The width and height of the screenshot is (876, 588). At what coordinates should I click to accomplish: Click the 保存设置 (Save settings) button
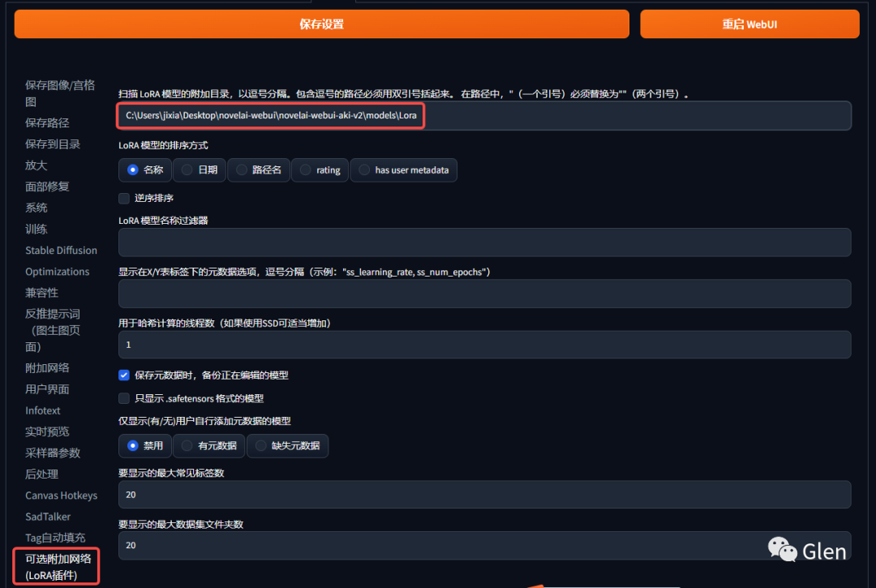click(x=321, y=24)
